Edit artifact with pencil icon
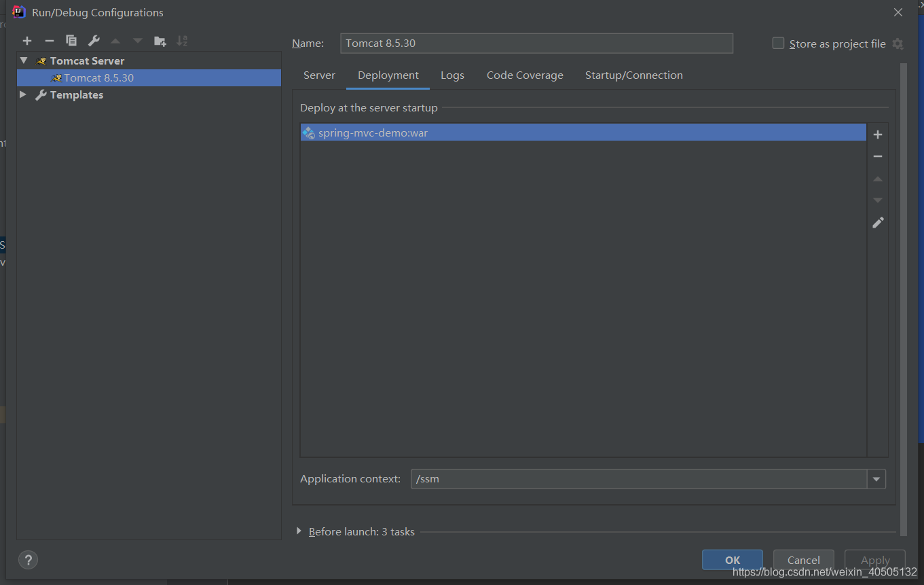This screenshot has width=924, height=585. [878, 222]
